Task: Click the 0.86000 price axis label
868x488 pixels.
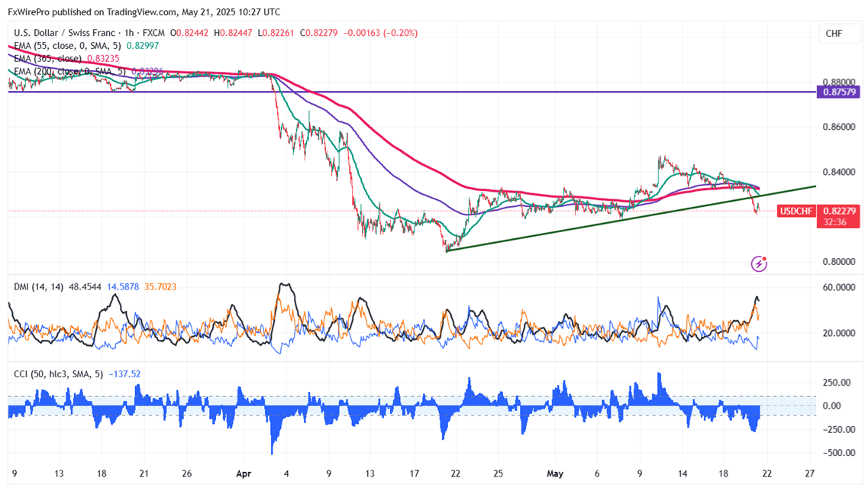Action: click(x=839, y=127)
